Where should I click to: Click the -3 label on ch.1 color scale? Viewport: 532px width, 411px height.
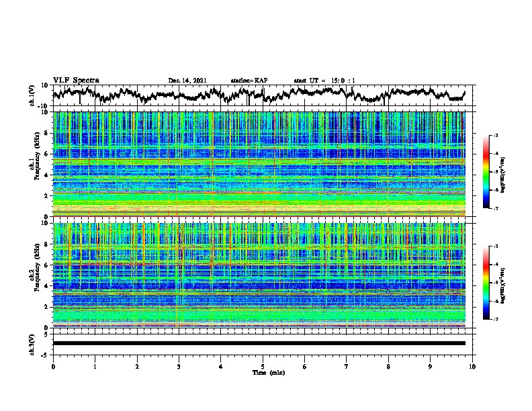click(x=495, y=135)
